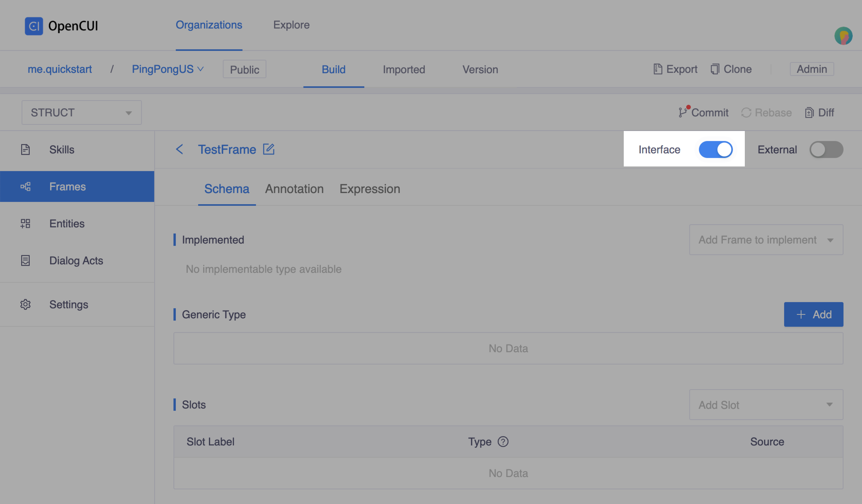This screenshot has height=504, width=862.
Task: Click the Export file icon
Action: pyautogui.click(x=658, y=69)
